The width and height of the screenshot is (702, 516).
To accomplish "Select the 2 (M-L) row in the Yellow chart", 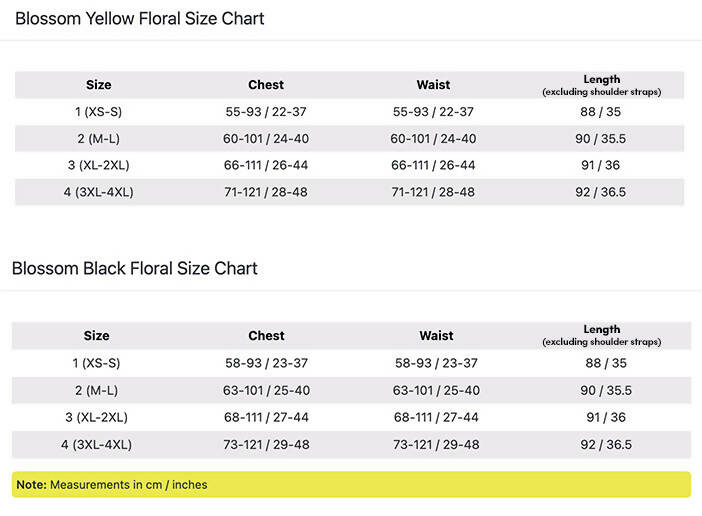I will 98,139.
